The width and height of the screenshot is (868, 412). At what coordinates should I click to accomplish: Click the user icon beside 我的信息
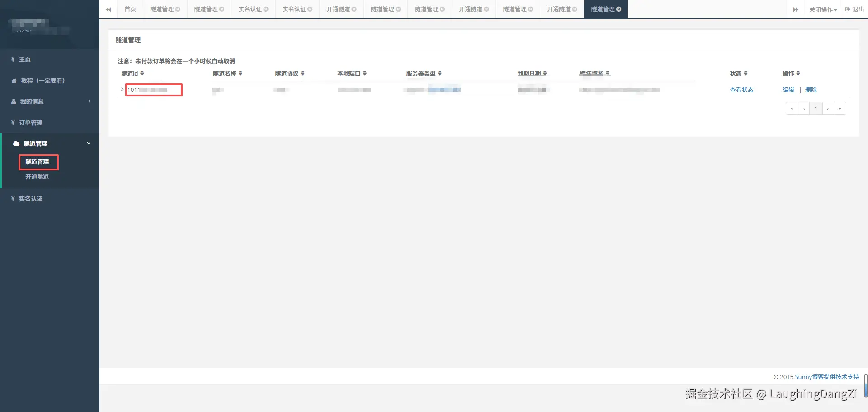click(x=14, y=101)
